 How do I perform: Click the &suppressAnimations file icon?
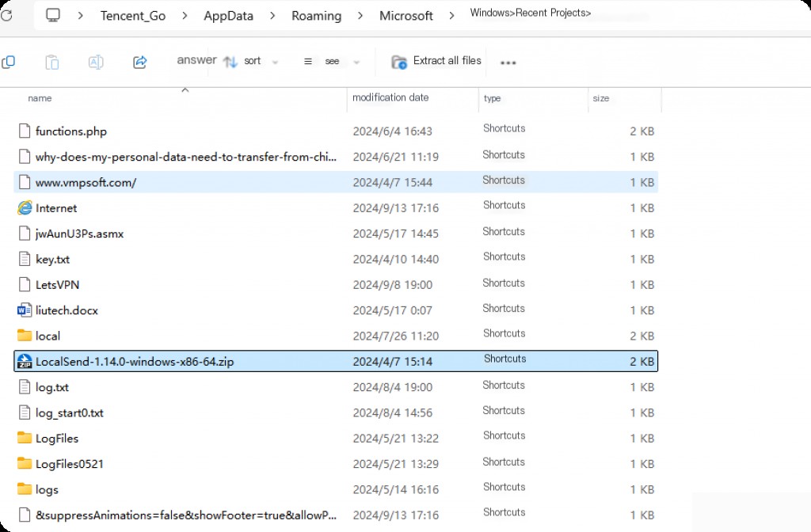pos(25,515)
